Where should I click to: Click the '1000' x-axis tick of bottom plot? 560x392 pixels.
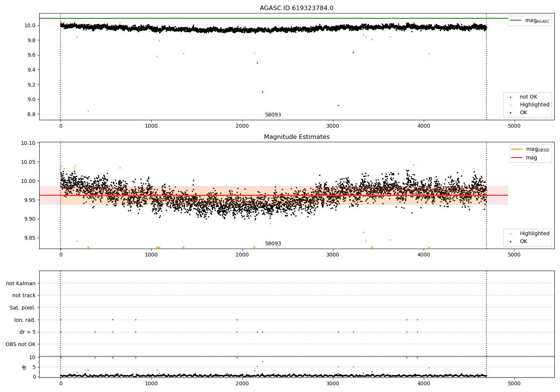pos(151,383)
